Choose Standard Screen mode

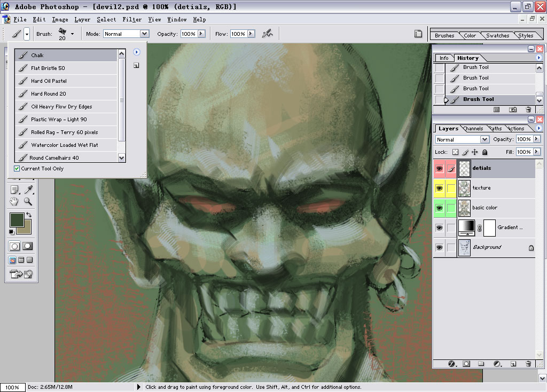coord(12,260)
